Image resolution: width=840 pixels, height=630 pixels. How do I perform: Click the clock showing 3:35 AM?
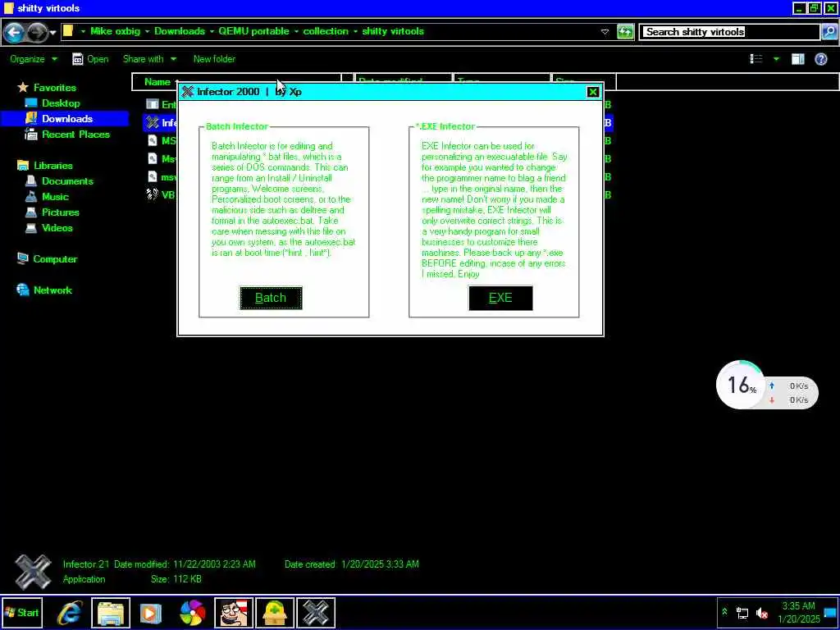[x=798, y=612]
